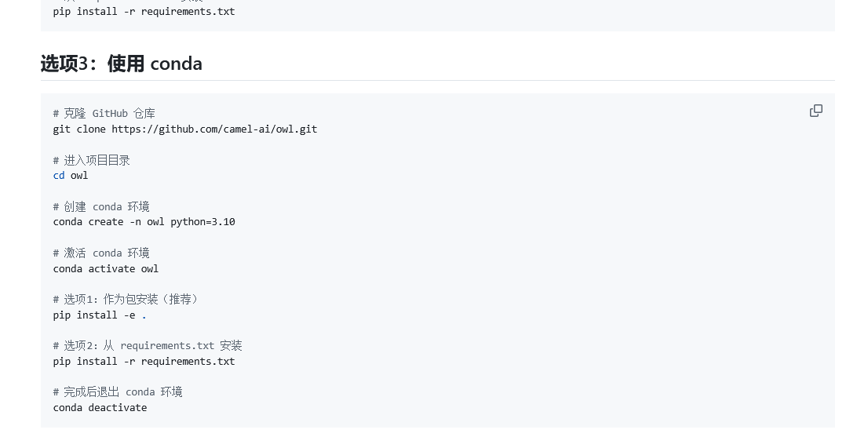Screen dimensions: 868x437
Task: Click the comment 完成后退出 conda 环境
Action: click(x=118, y=391)
